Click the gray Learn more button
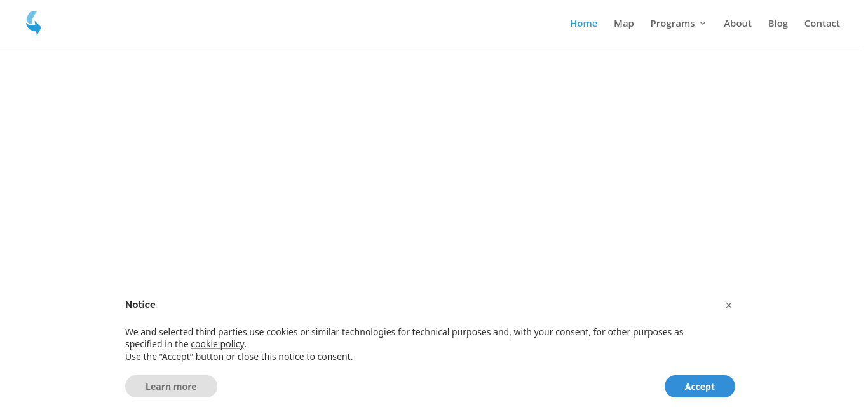The width and height of the screenshot is (868, 414). pos(171,387)
